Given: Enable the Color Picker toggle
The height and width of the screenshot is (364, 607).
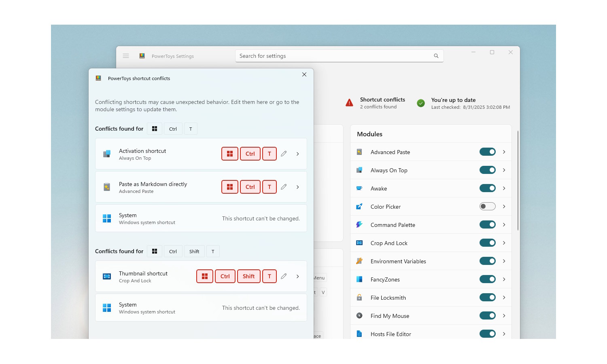Looking at the screenshot, I should [x=487, y=207].
